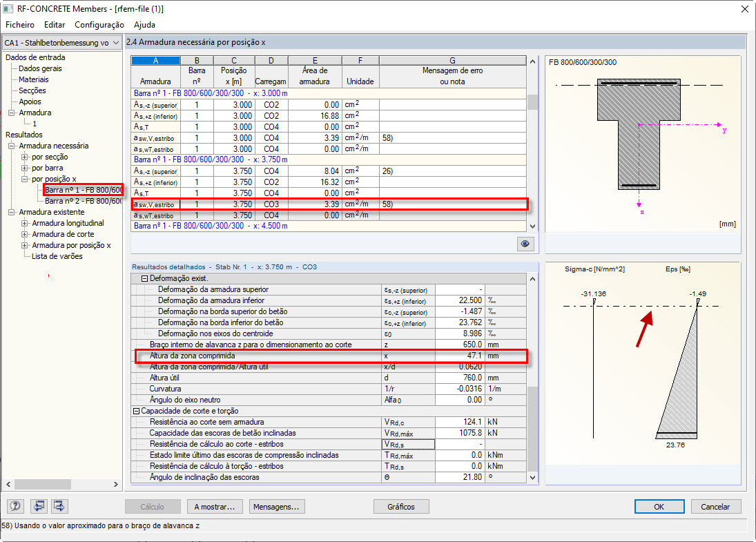Screen dimensions: 756x542
Task: Collapse the Armadura existente node
Action: pos(12,212)
